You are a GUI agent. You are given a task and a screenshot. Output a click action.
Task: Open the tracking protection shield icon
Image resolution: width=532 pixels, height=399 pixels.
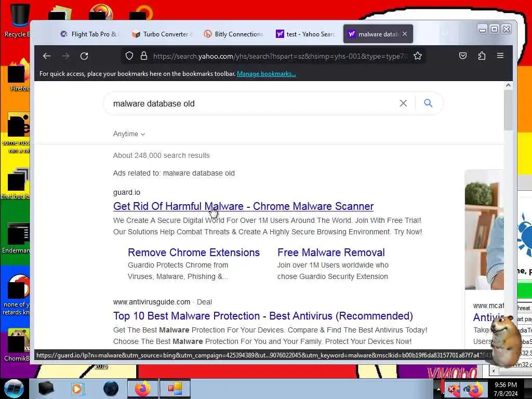coord(129,56)
